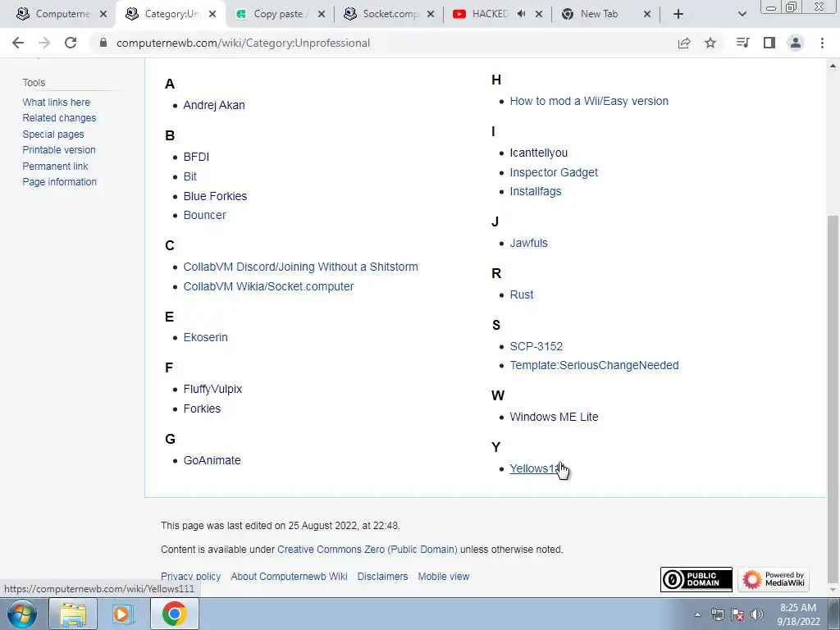840x630 pixels.
Task: Open the Rust page
Action: (x=521, y=294)
